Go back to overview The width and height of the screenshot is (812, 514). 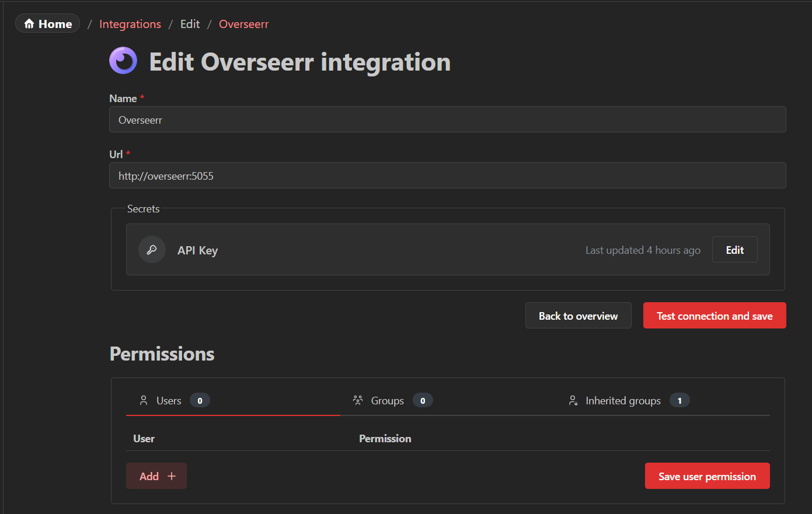pos(578,316)
